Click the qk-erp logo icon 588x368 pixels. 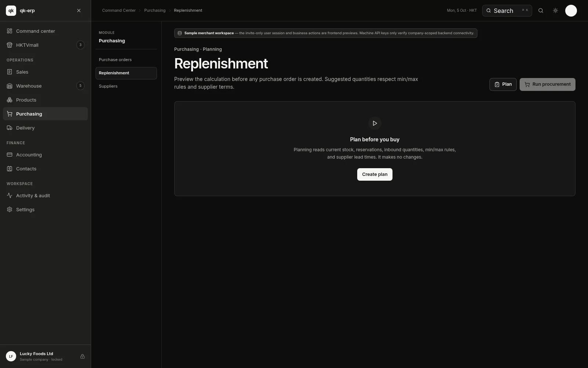coord(11,11)
